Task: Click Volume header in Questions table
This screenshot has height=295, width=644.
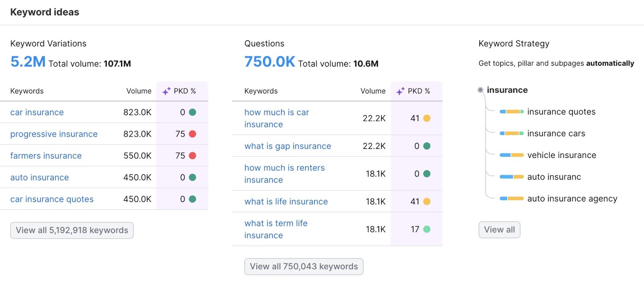Action: tap(373, 91)
